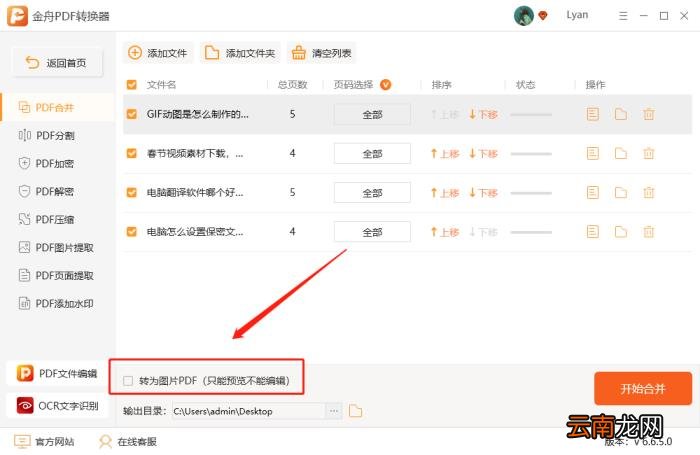Select file name 电脑怎么设置保密文
700x455 pixels.
pos(195,232)
